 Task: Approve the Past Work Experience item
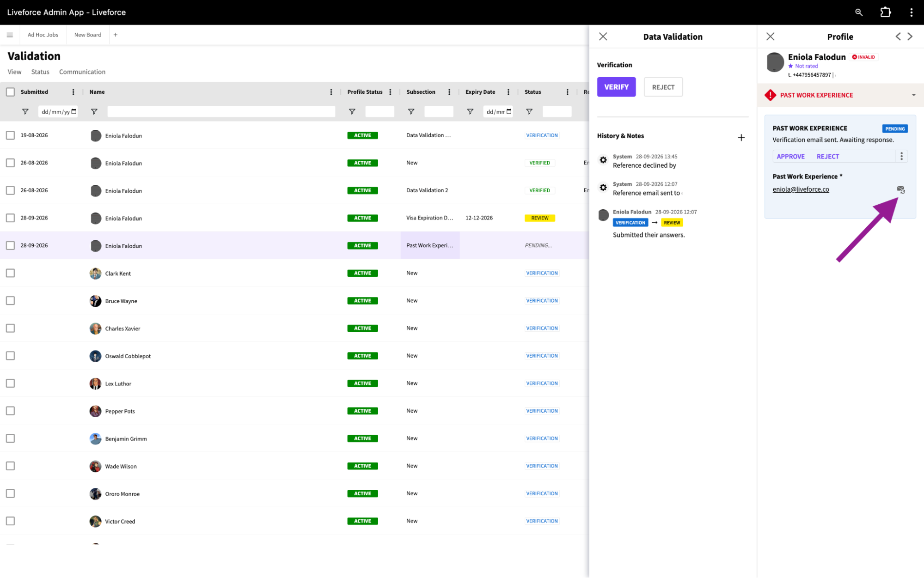tap(790, 157)
